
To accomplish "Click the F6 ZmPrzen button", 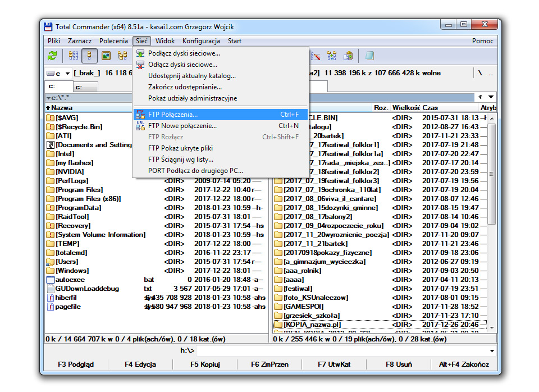I will tap(269, 364).
